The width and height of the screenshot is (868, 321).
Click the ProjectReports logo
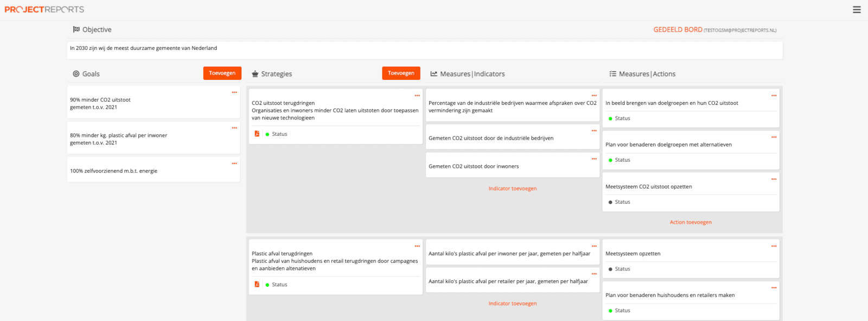coord(44,10)
